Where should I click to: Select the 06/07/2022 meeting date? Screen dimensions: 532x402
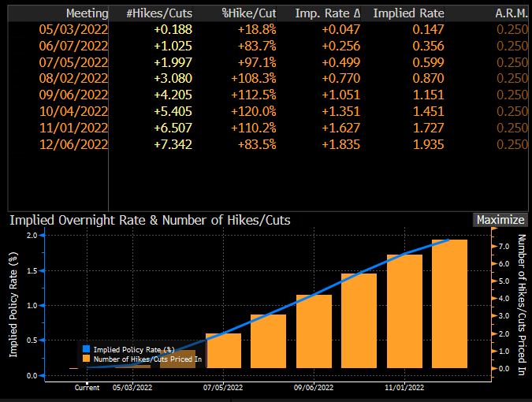pyautogui.click(x=76, y=46)
